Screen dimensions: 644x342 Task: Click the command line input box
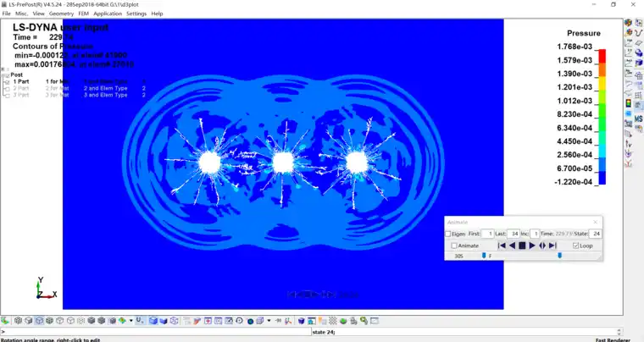point(155,332)
